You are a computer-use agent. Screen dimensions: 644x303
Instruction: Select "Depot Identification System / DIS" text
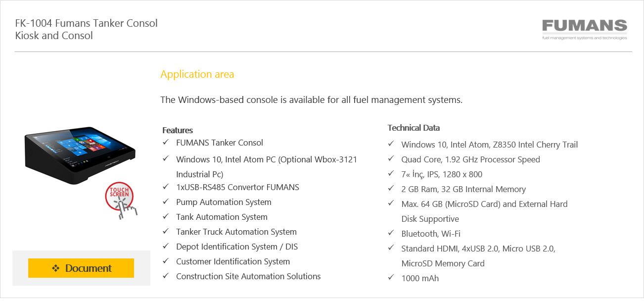[x=237, y=247]
